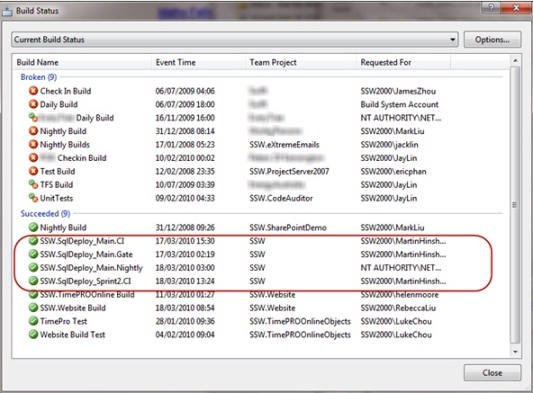Click the Close button at the bottom
This screenshot has width=533, height=393.
tap(492, 373)
